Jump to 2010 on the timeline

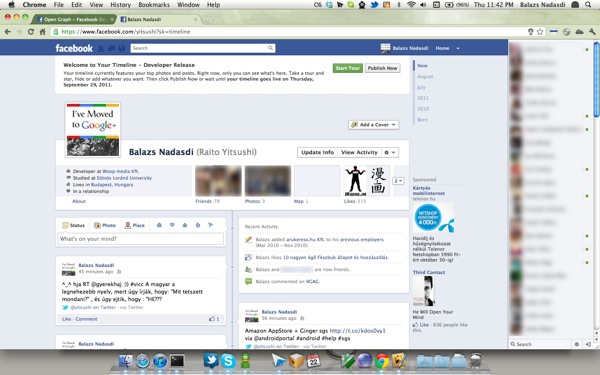point(423,109)
